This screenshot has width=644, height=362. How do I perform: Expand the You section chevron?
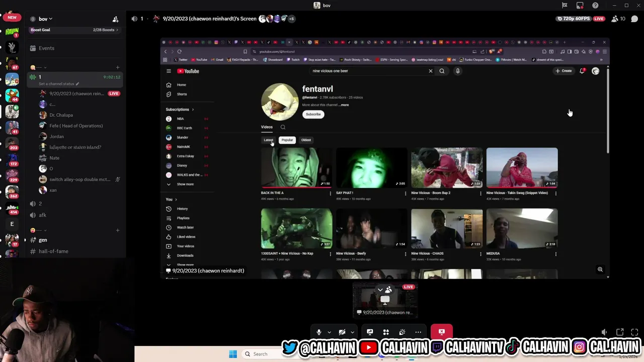(176, 199)
